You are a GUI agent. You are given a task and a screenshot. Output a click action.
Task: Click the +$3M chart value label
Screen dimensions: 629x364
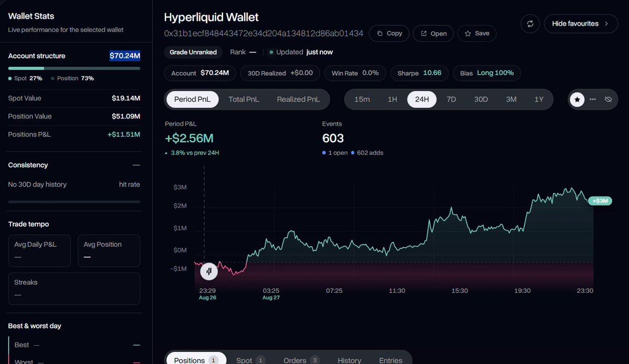[600, 201]
